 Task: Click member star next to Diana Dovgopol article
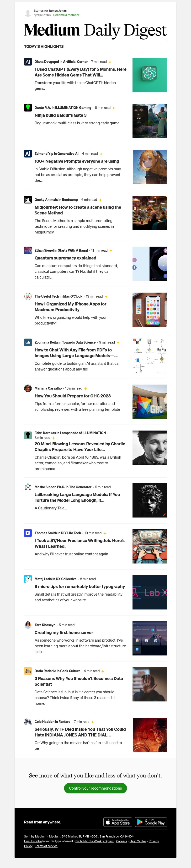pos(110,62)
